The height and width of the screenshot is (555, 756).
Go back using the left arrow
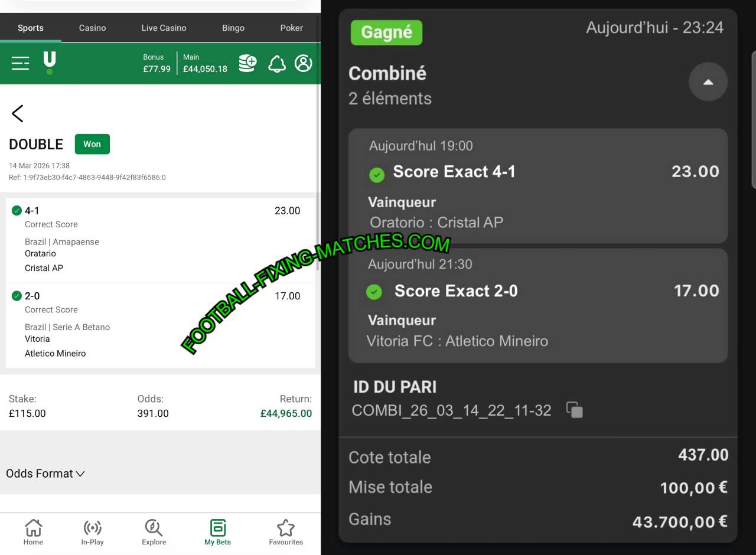[x=18, y=113]
